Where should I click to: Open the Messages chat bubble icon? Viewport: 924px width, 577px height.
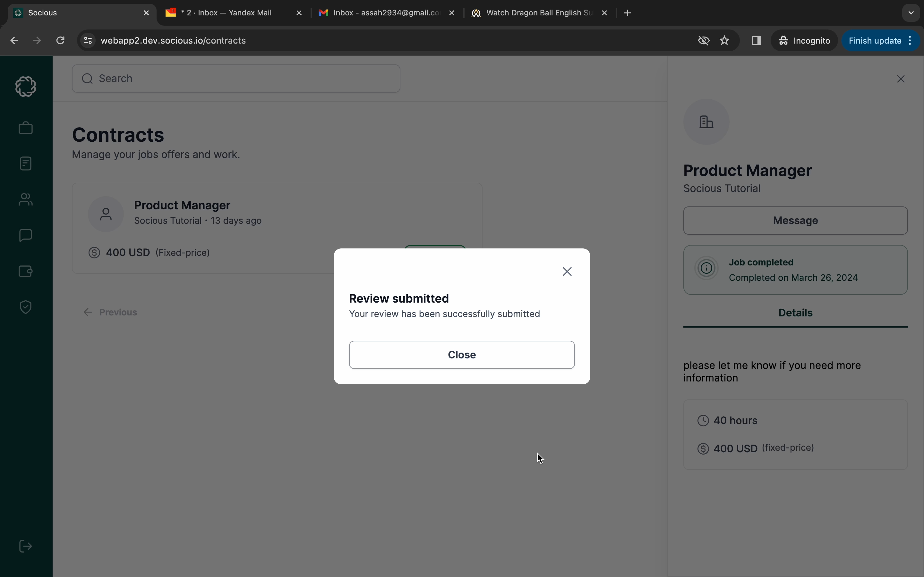point(26,235)
